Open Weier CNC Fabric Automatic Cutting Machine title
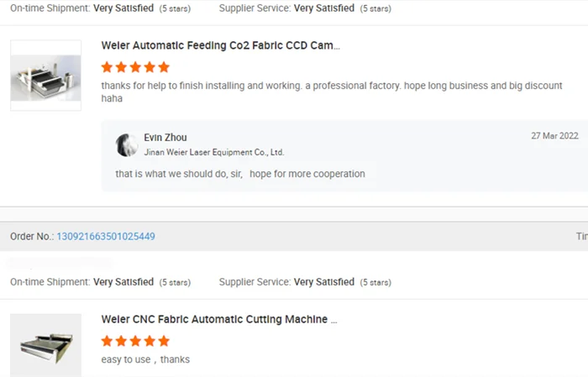The image size is (588, 377). (x=218, y=320)
